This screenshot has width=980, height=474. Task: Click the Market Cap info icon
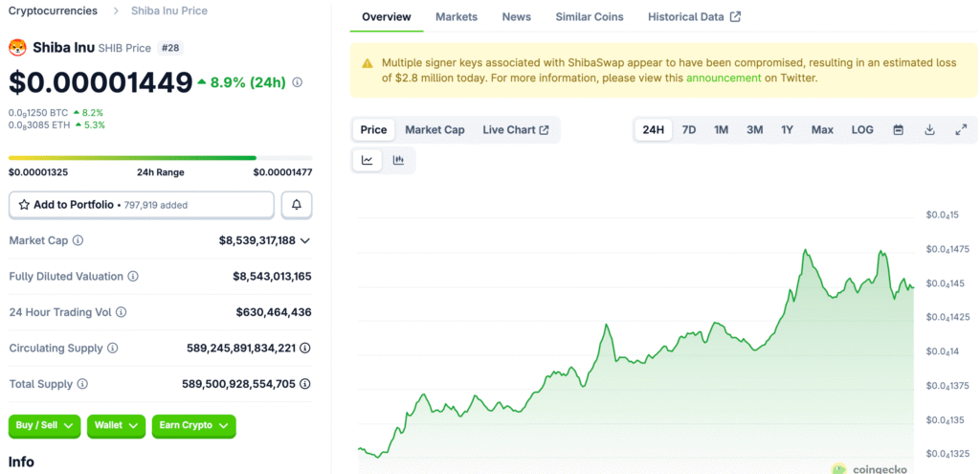coord(78,240)
